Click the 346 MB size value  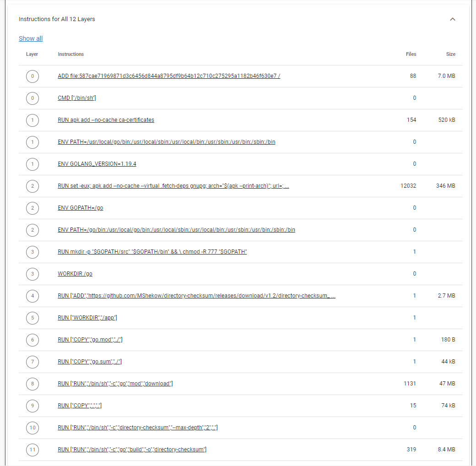446,186
